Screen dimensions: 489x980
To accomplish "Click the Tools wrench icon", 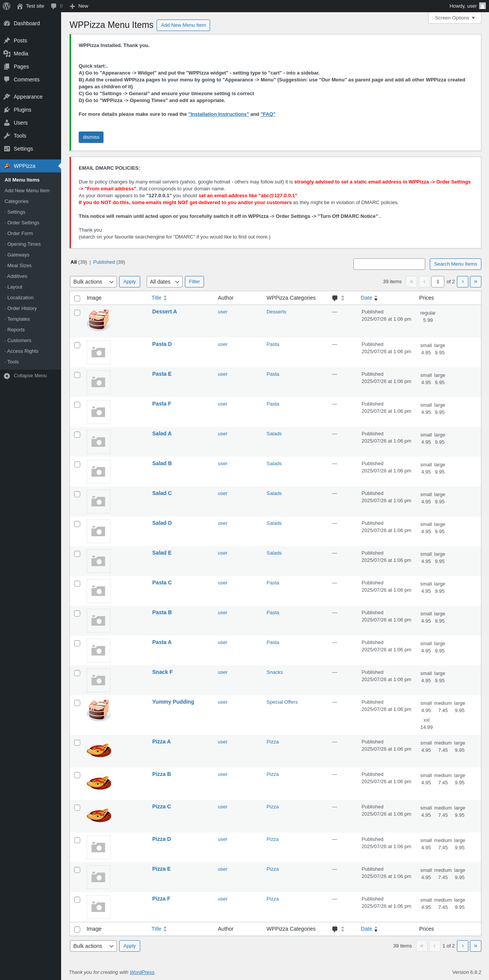I will coord(7,136).
